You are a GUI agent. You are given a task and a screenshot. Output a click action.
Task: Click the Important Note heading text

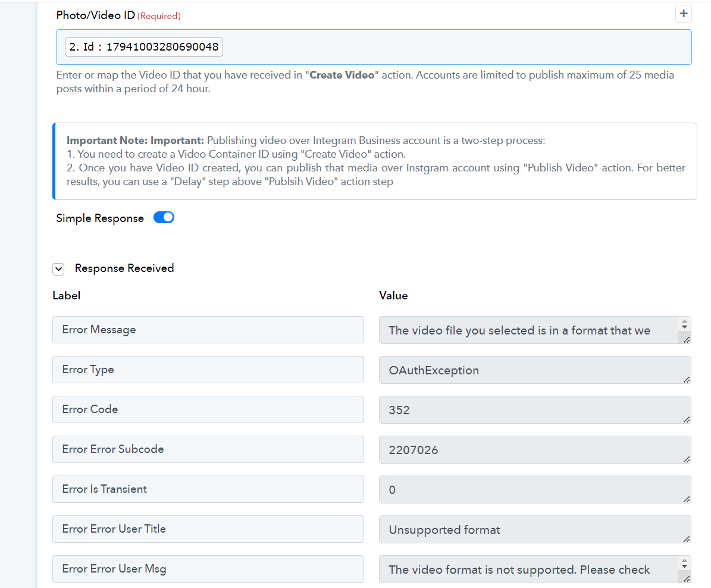[x=135, y=140]
